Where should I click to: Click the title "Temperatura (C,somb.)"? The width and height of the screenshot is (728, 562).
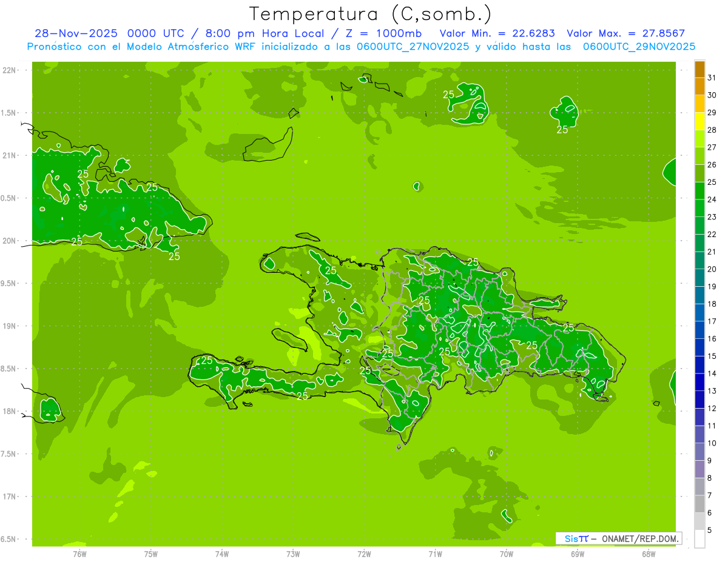(x=371, y=14)
